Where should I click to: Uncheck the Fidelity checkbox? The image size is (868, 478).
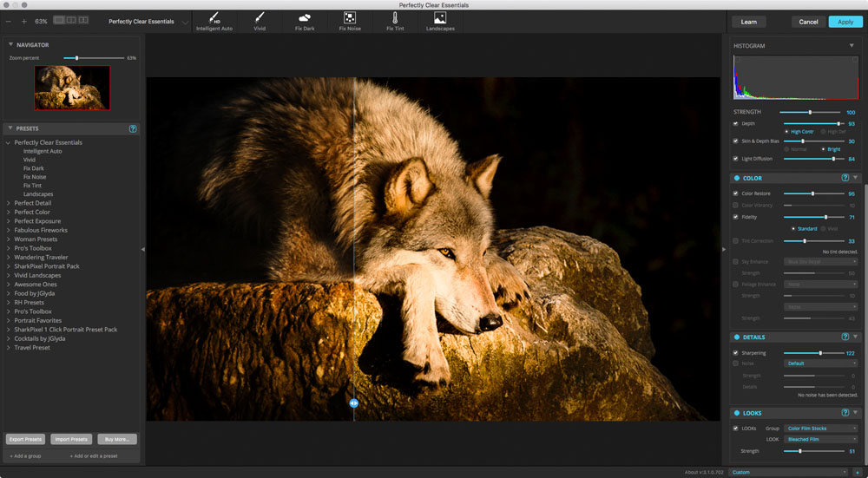coord(735,217)
